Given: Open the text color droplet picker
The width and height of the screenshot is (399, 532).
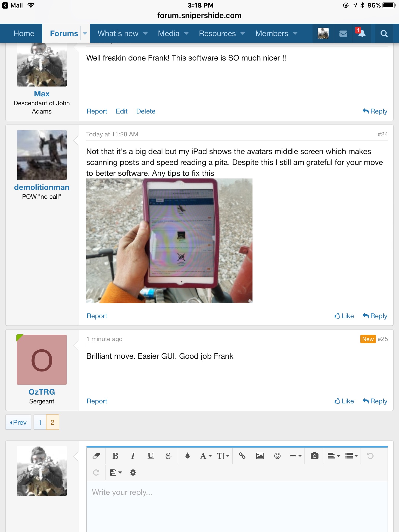Looking at the screenshot, I should point(187,456).
